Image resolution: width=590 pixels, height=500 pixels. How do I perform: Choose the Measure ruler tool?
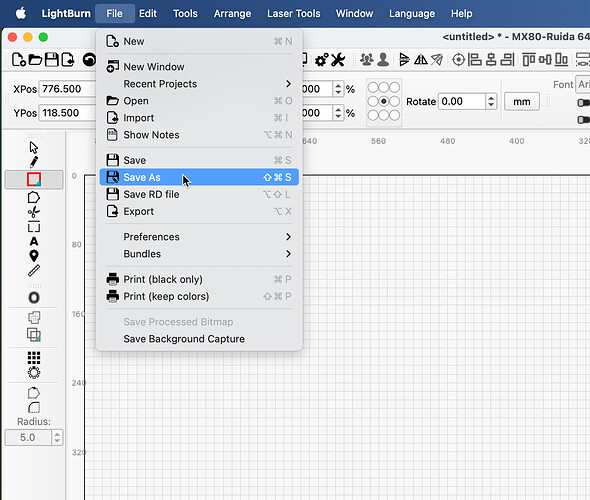click(x=34, y=271)
